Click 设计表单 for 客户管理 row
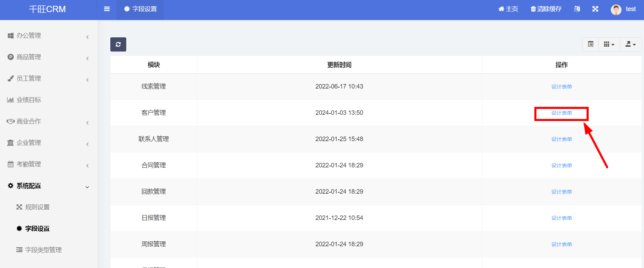This screenshot has width=644, height=268. pyautogui.click(x=561, y=113)
